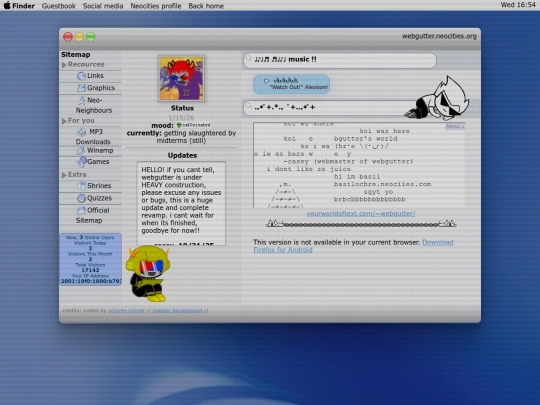
Task: Open the Quizzes page
Action: pyautogui.click(x=99, y=198)
